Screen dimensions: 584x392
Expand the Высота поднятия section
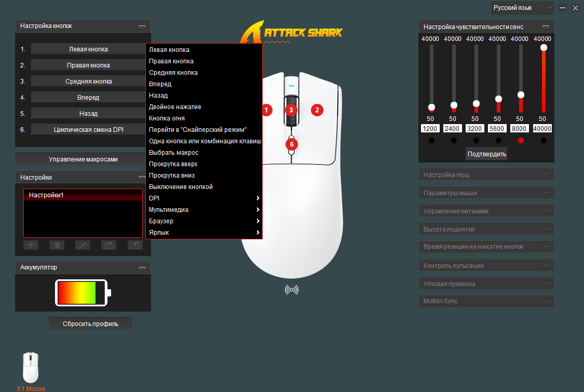(x=486, y=229)
